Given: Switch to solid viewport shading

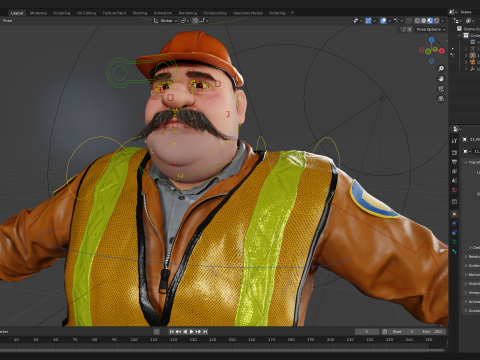Looking at the screenshot, I should pyautogui.click(x=424, y=21).
